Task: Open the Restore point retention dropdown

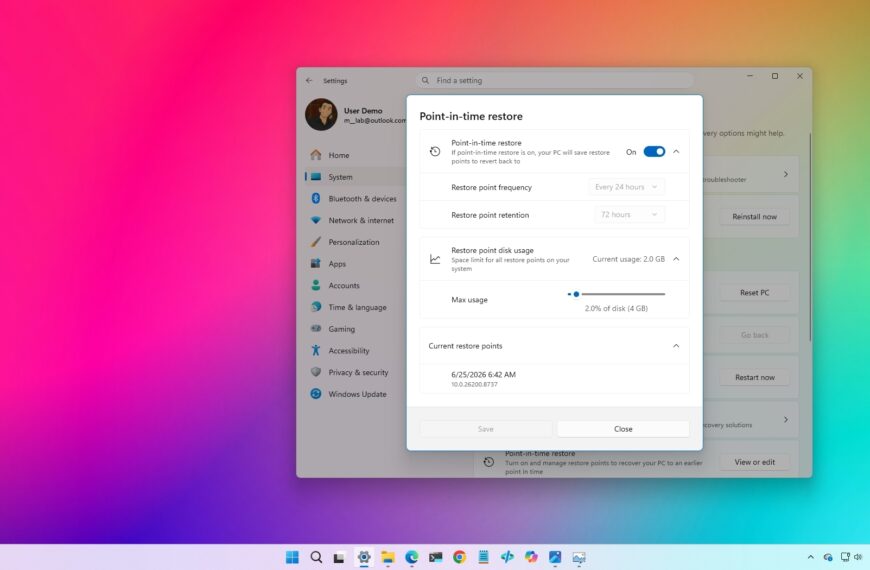Action: [629, 214]
